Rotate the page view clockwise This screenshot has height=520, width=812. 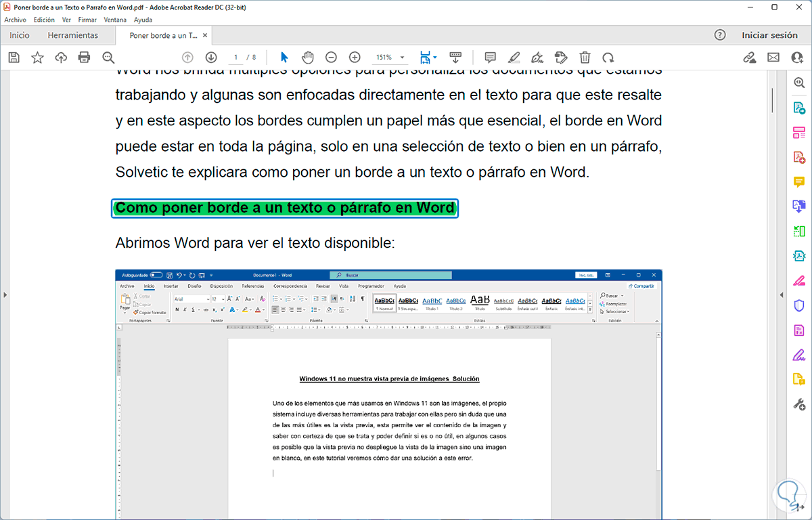[608, 58]
